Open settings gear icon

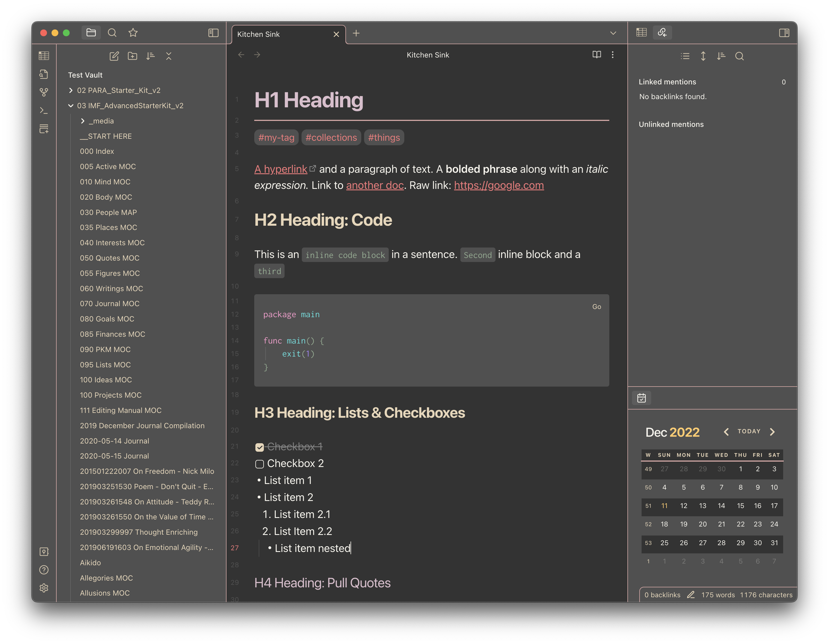click(x=44, y=588)
